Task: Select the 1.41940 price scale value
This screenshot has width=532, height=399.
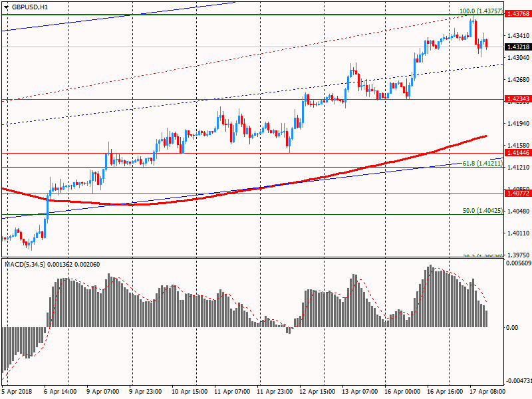Action: [x=519, y=124]
